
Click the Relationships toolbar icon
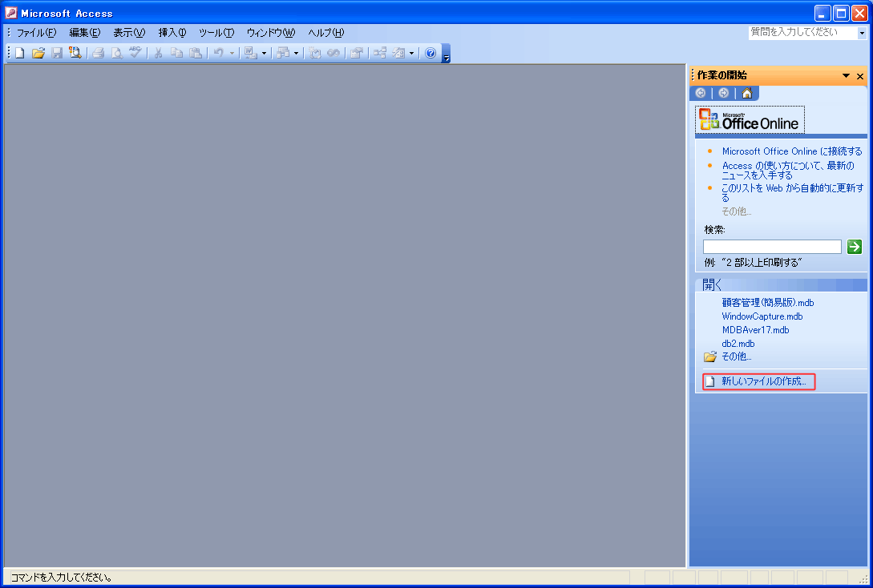coord(380,53)
